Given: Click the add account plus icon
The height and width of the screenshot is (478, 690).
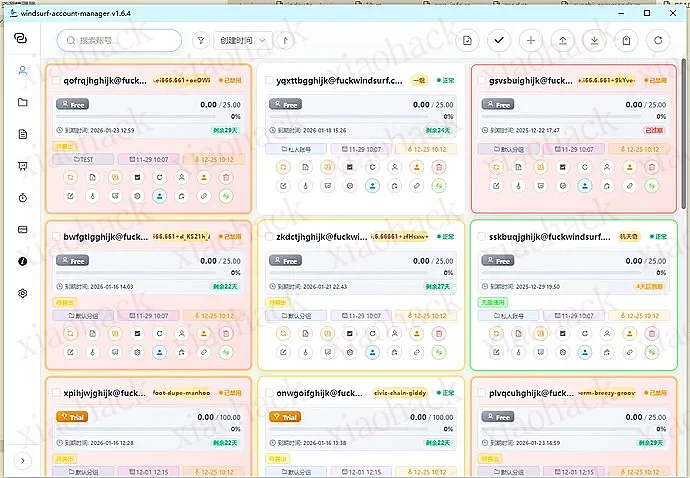Looking at the screenshot, I should [530, 41].
